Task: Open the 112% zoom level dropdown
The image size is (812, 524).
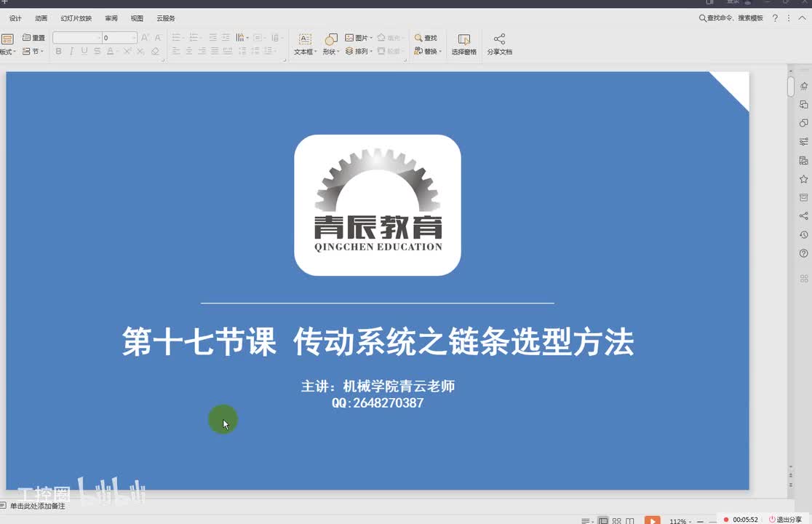Action: tap(680, 521)
